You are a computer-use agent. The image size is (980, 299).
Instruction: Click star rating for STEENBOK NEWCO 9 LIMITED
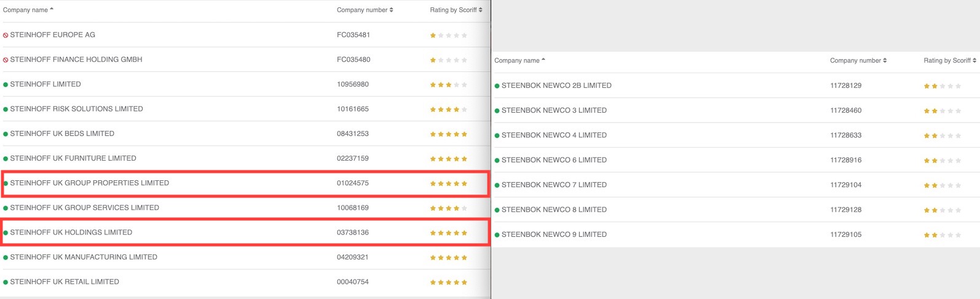(942, 235)
